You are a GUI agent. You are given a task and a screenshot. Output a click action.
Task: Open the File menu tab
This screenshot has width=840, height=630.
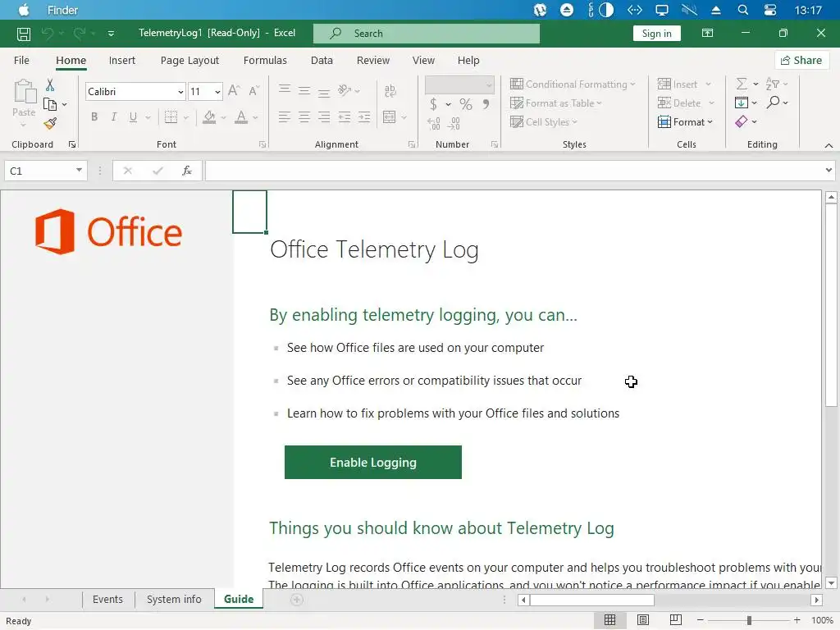(21, 61)
